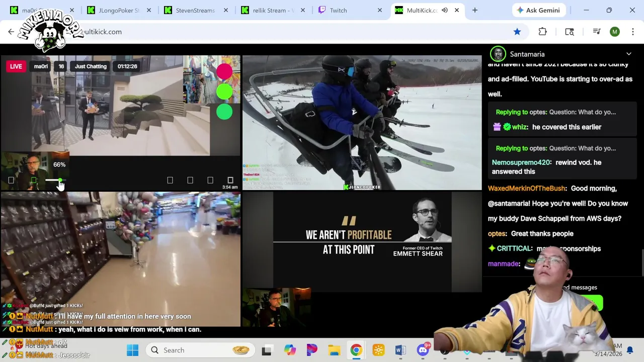Open the media controls music-note icon
644x362 pixels.
597,32
